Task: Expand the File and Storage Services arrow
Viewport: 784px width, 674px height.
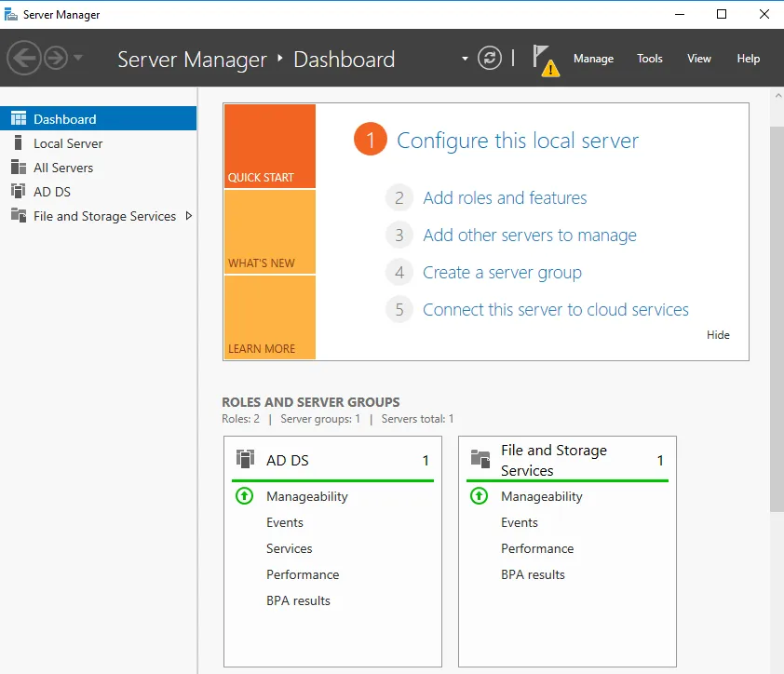Action: tap(188, 216)
